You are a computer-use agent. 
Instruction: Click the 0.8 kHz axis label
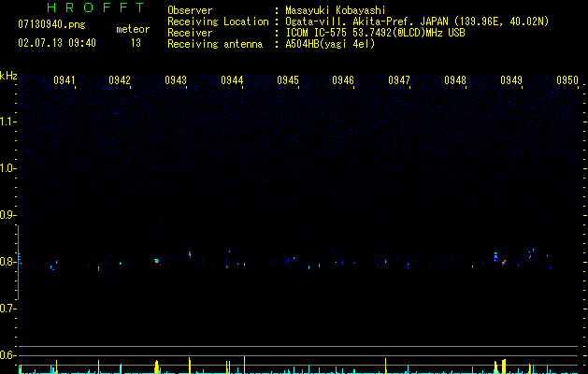(x=7, y=262)
